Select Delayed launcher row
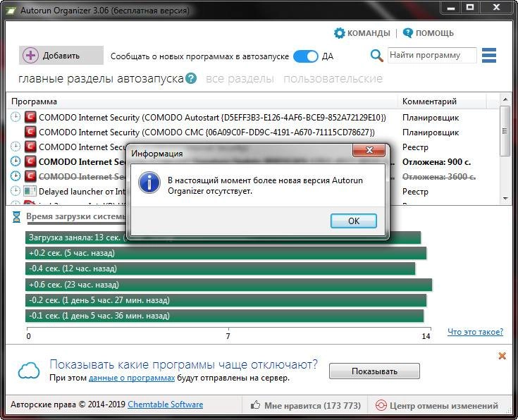518x420 pixels. click(x=253, y=192)
